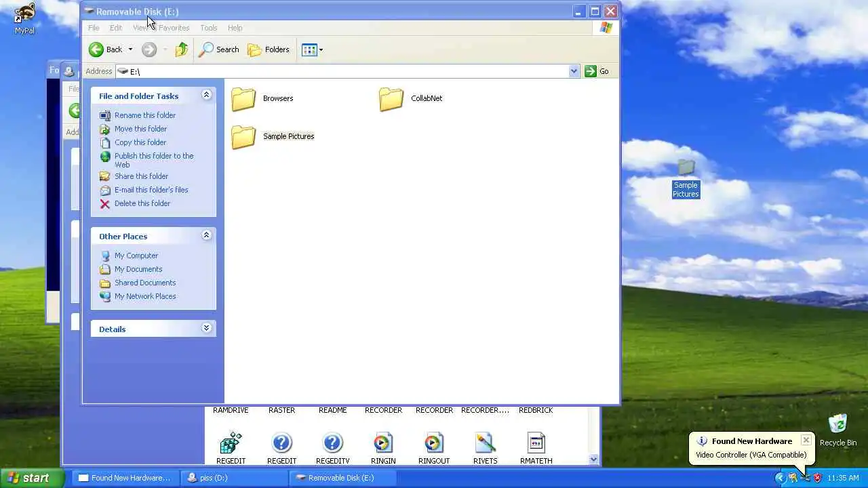Click the Views toolbar icon

[x=309, y=49]
